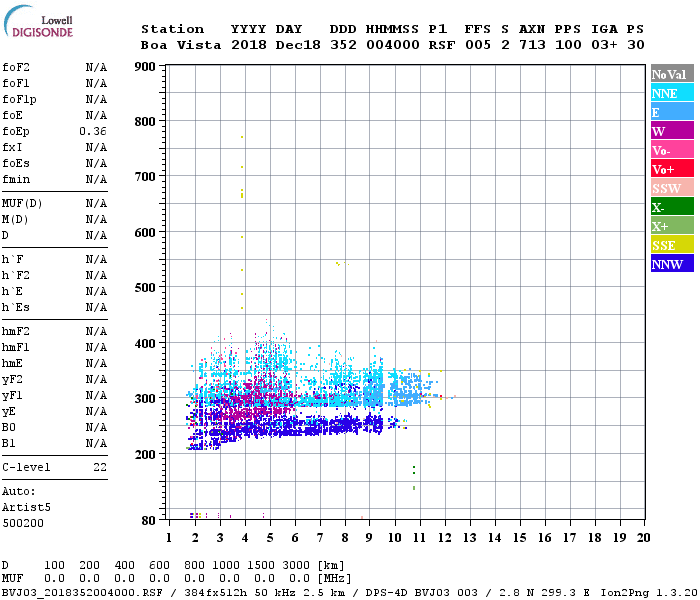Click the FFS value '005'
Image resolution: width=700 pixels, height=600 pixels.
point(478,45)
